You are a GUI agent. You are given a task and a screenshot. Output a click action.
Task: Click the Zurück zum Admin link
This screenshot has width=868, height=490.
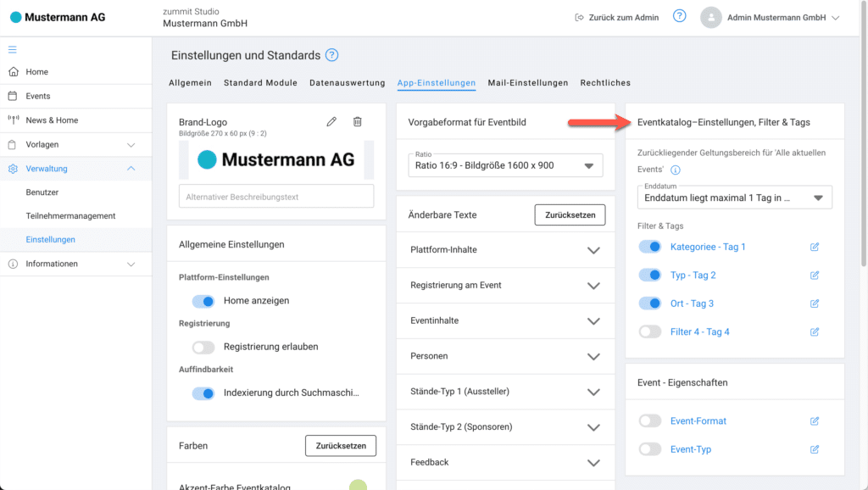616,17
